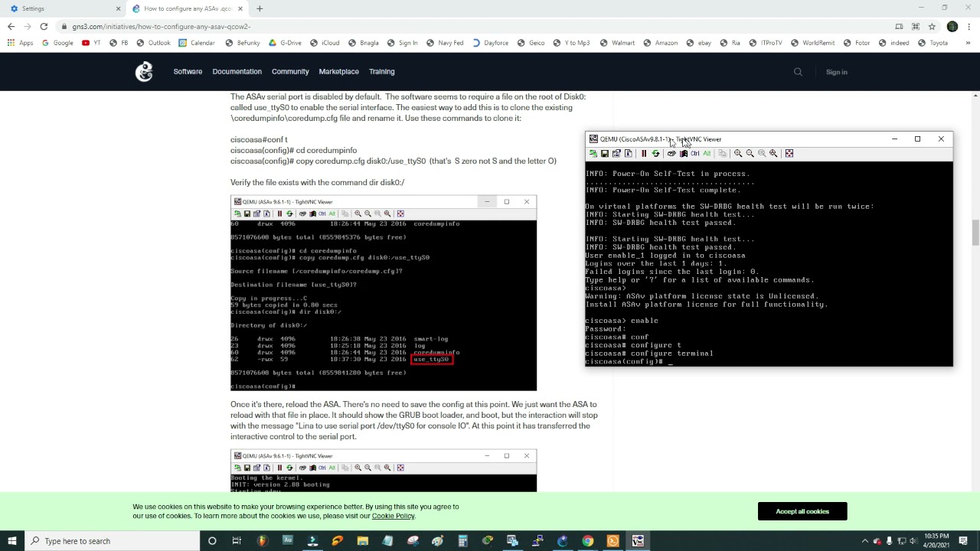This screenshot has height=551, width=980.
Task: Open the Apps bookmarks shortcut
Action: 21,43
